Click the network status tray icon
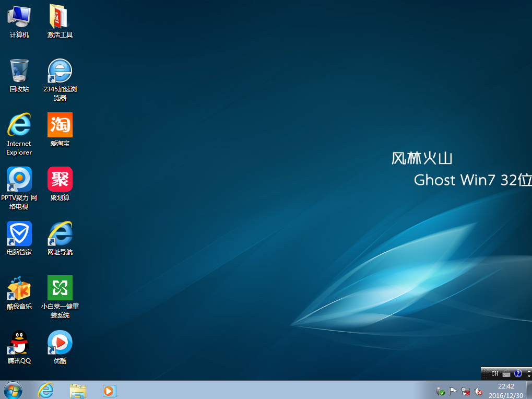Viewport: 532px width, 399px height. (x=466, y=392)
